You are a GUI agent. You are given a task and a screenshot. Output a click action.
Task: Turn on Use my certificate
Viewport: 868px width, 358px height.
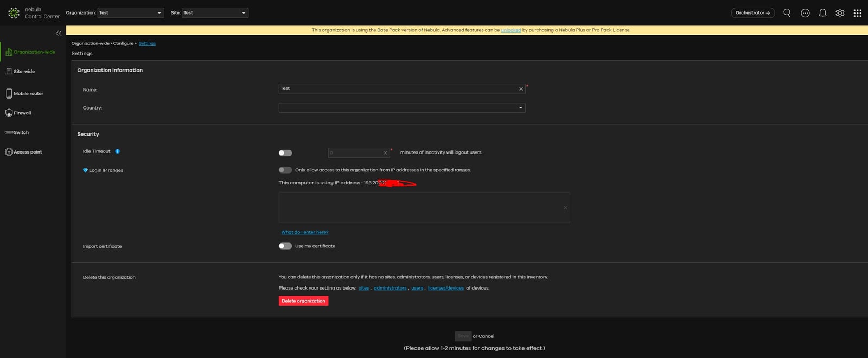click(x=285, y=246)
